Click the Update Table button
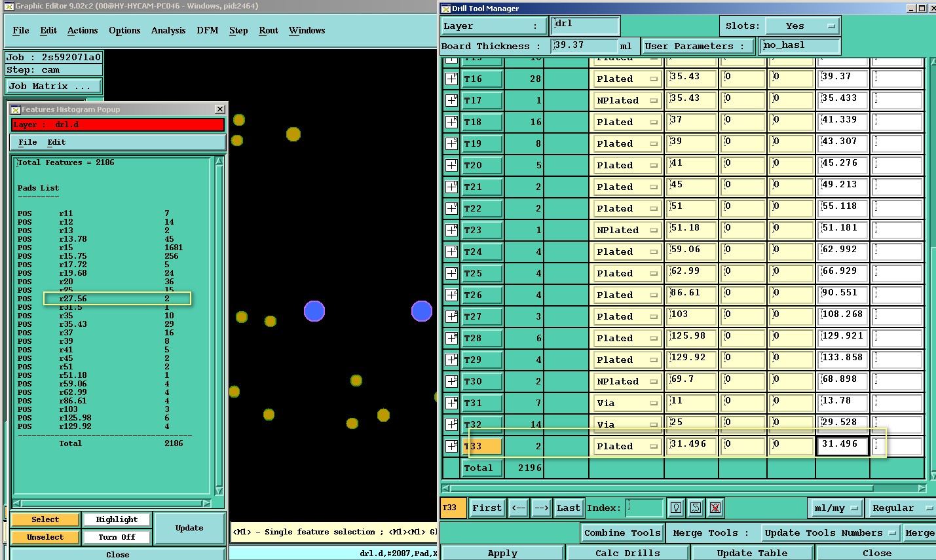 click(752, 553)
